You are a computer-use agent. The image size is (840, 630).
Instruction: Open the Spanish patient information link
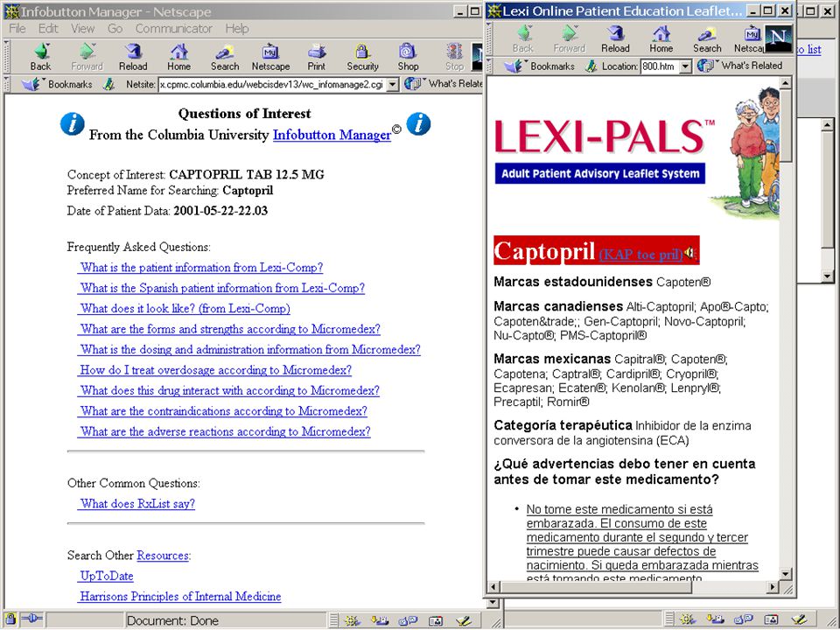point(221,288)
